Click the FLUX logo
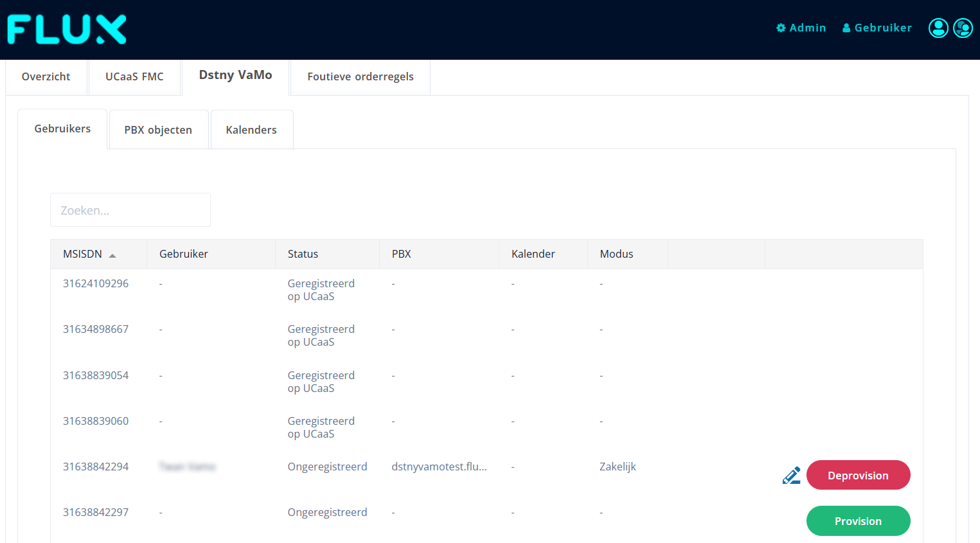Screen dimensions: 980x543 (67, 30)
